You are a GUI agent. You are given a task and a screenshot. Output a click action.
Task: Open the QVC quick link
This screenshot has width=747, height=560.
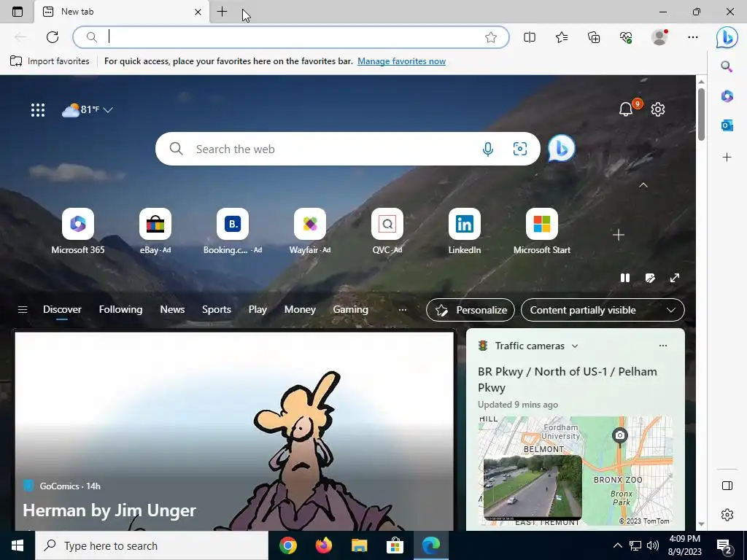coord(387,231)
